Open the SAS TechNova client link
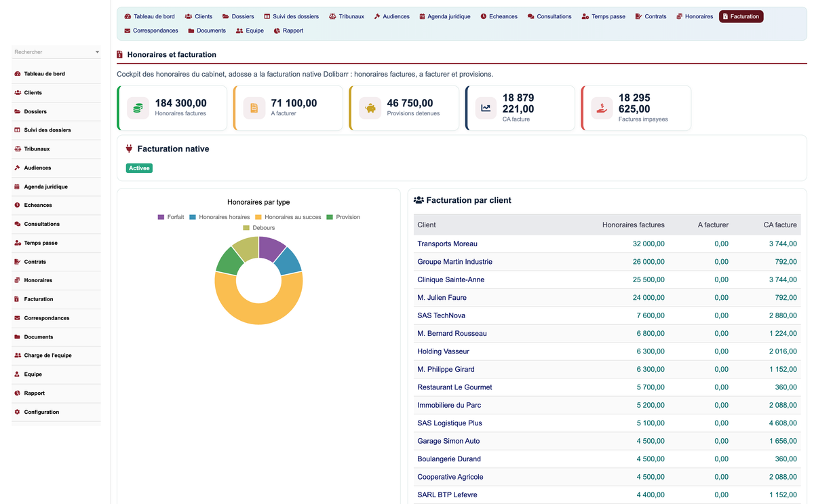The image size is (814, 504). tap(441, 315)
